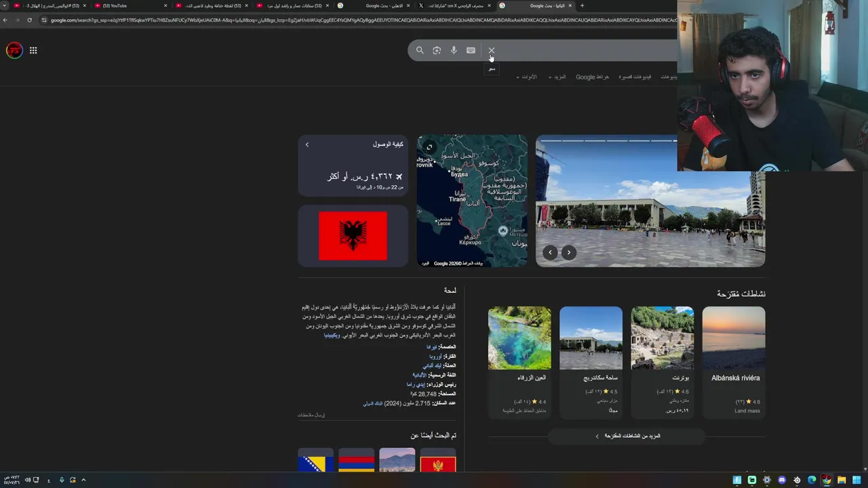The width and height of the screenshot is (868, 488).
Task: Open currency ليك ألباني link
Action: point(432,366)
